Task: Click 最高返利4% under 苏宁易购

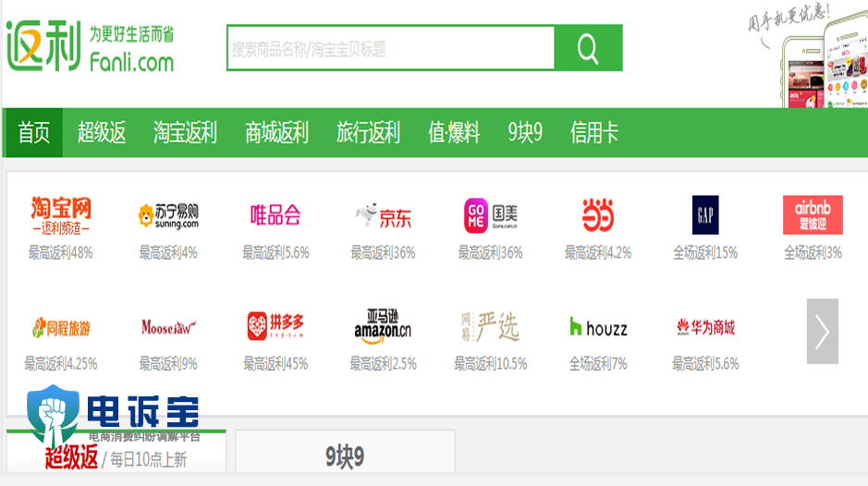Action: pyautogui.click(x=168, y=253)
